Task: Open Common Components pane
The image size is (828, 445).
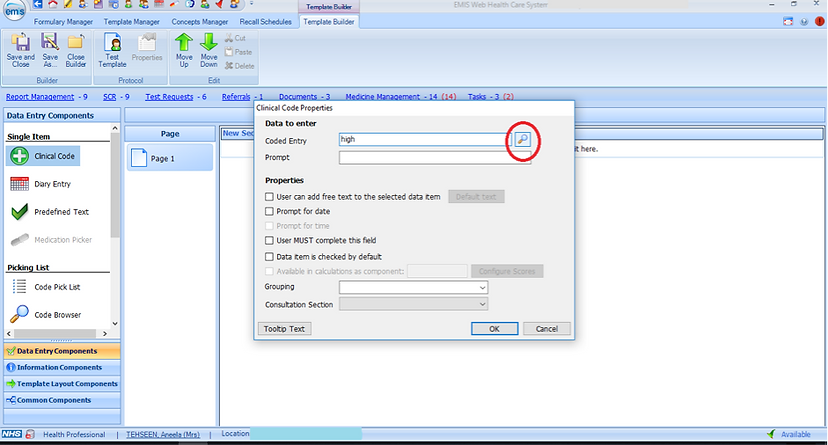Action: (x=62, y=400)
